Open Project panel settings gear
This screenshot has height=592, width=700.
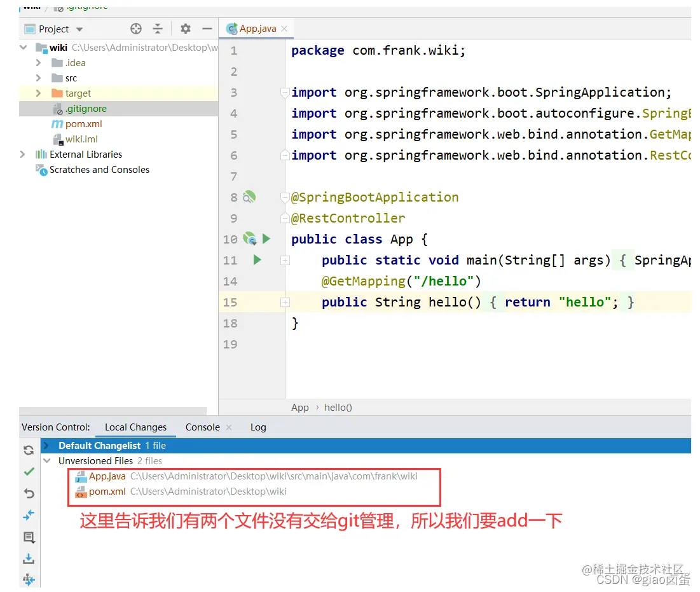[185, 29]
